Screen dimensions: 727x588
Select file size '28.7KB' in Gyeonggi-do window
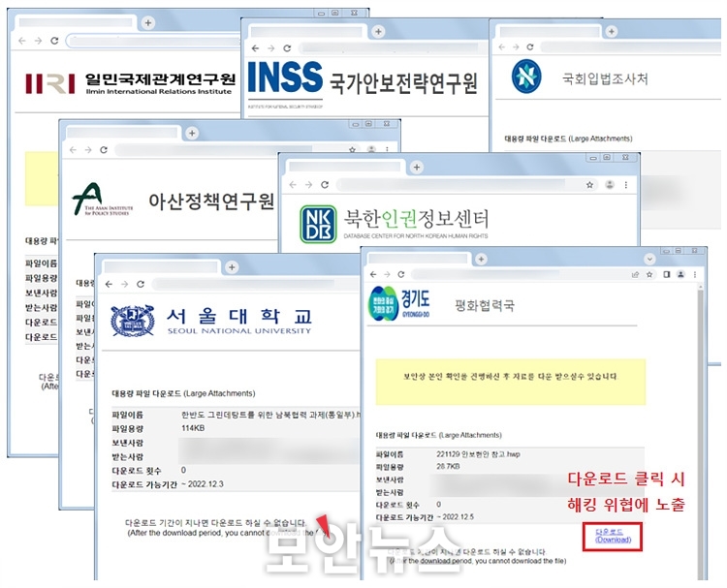[448, 466]
